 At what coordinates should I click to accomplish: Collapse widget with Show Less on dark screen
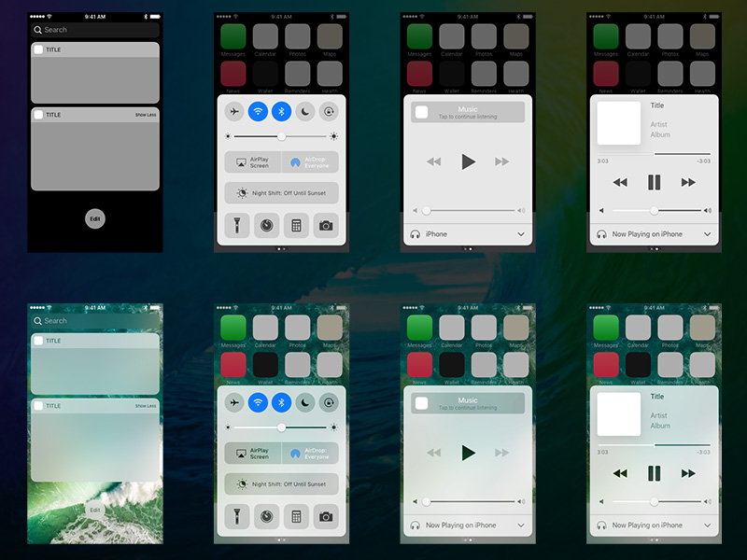coord(146,115)
